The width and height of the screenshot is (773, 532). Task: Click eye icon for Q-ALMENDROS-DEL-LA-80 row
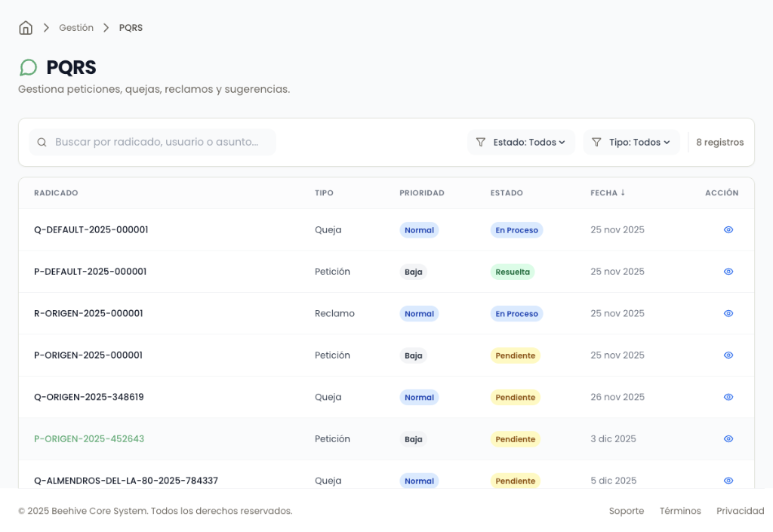pyautogui.click(x=728, y=480)
